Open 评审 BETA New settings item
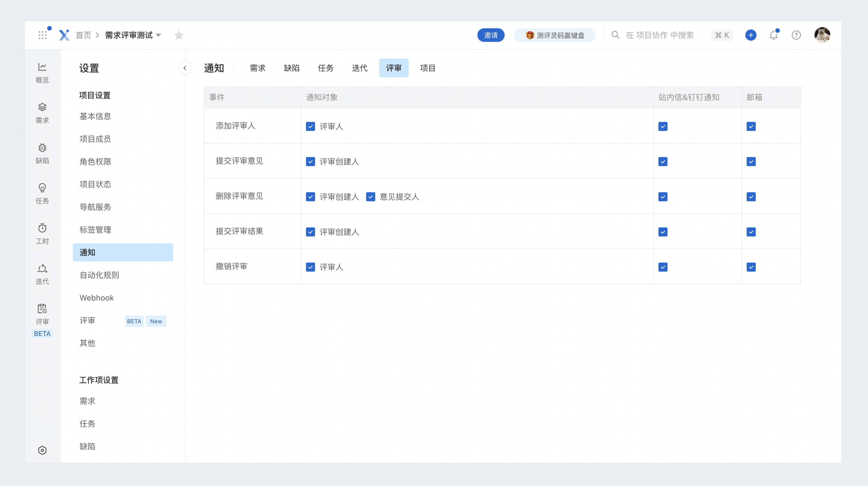 click(x=123, y=321)
